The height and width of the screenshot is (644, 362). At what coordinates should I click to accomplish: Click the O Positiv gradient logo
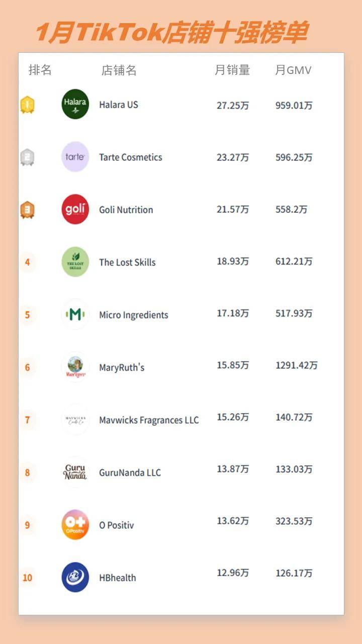click(x=75, y=525)
